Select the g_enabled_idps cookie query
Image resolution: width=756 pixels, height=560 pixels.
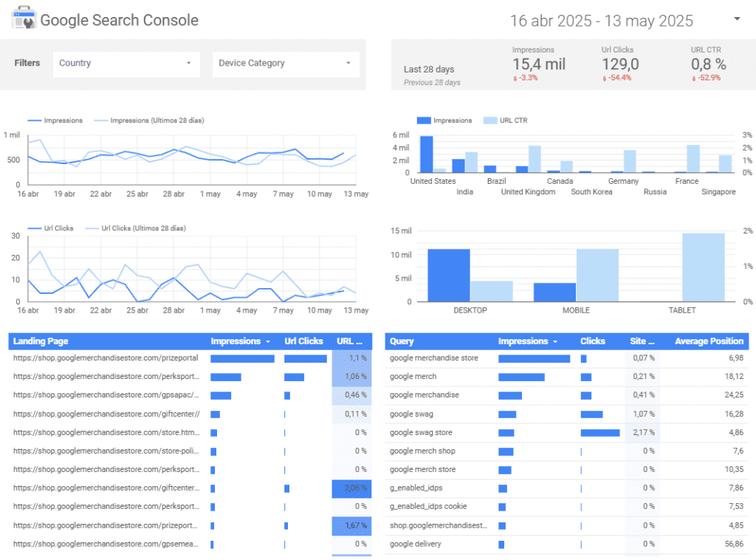tap(428, 506)
